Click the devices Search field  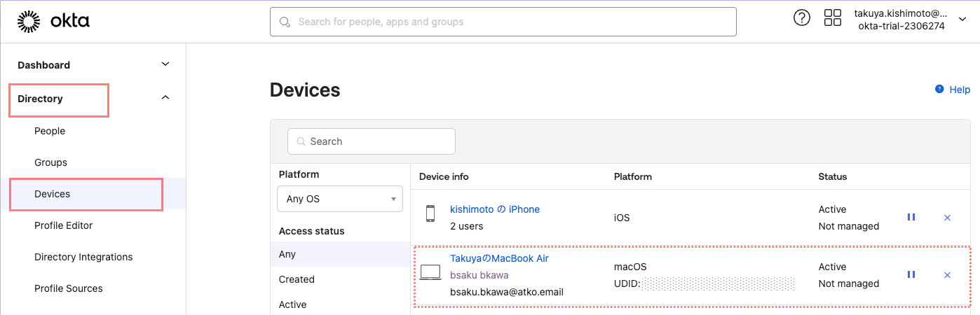372,141
